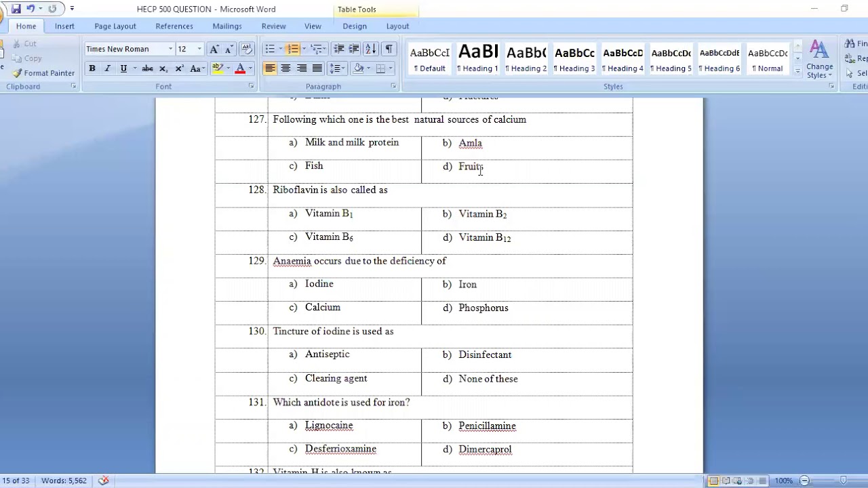Expand the Styles gallery more arrow
This screenshot has height=488, width=868.
click(x=797, y=70)
